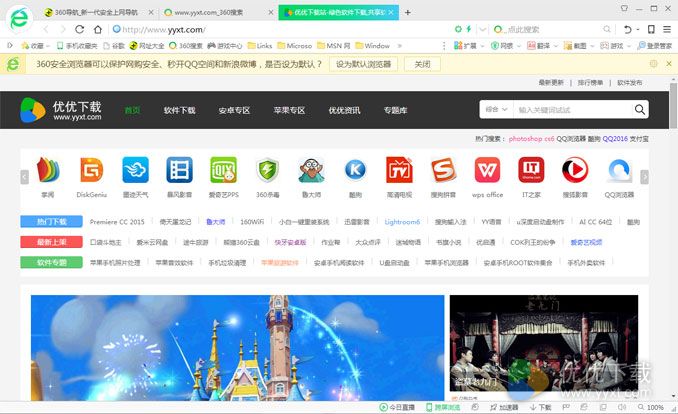Open the 登录管家 login manager

click(655, 46)
